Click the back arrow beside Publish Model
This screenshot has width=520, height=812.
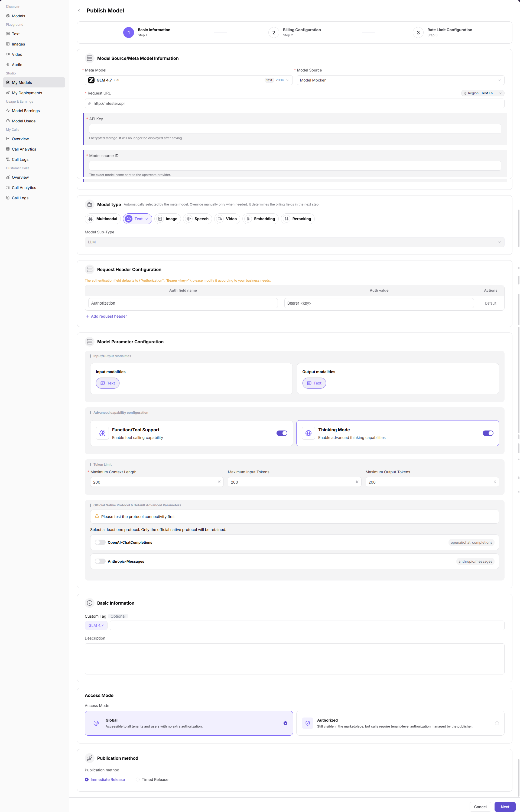pos(79,11)
